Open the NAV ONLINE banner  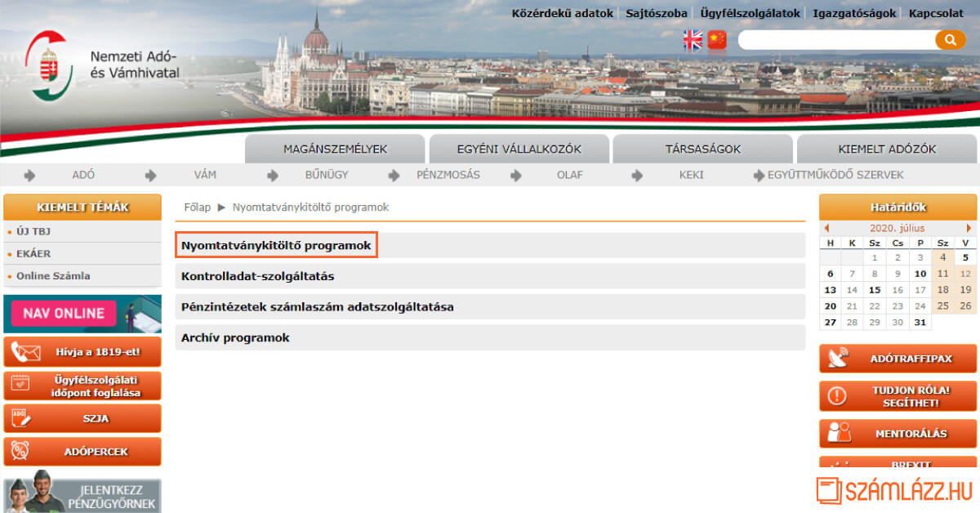tap(82, 314)
